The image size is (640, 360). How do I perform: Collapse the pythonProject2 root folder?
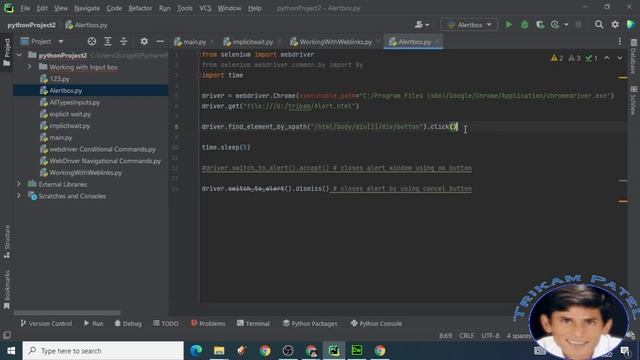pos(19,55)
